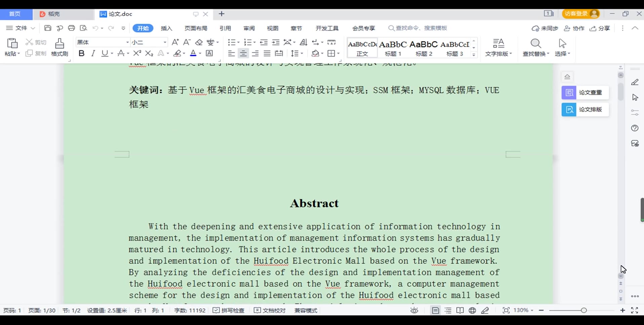Click the Paste clipboard icon
Screen dimensions: 644x325
click(x=12, y=43)
